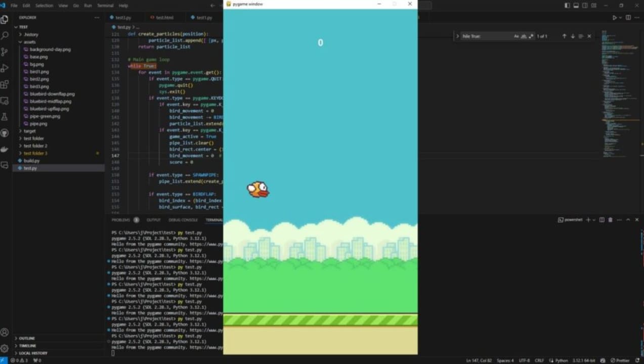The width and height of the screenshot is (644, 364).
Task: Open the Extensions view
Action: (5, 84)
